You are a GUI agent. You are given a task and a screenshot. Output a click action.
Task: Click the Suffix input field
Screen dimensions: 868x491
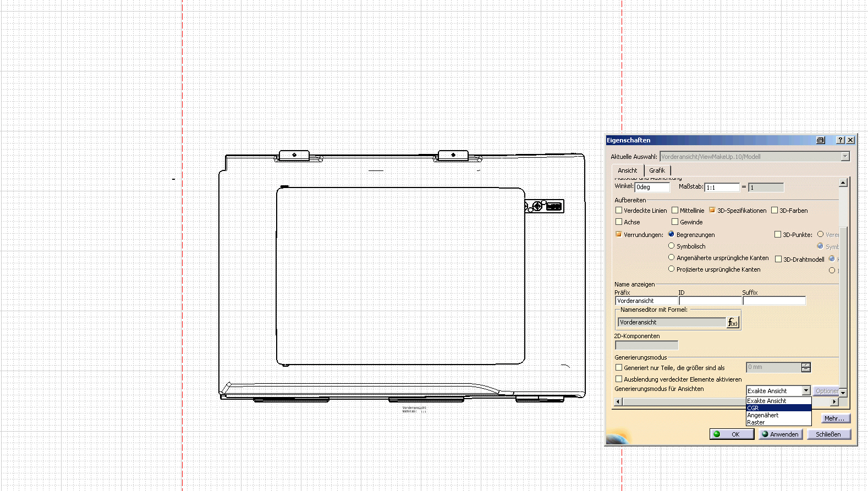pyautogui.click(x=774, y=301)
